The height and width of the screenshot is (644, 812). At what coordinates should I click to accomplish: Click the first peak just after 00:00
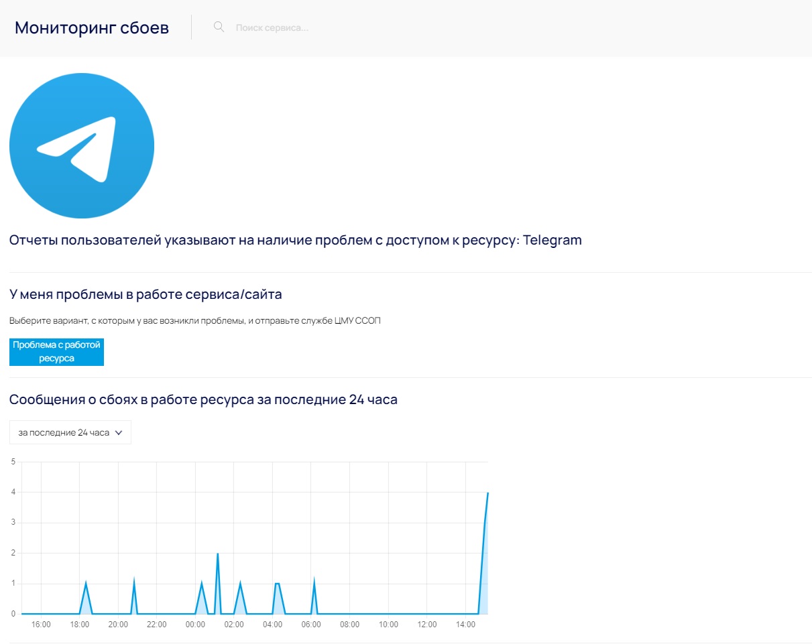[202, 584]
